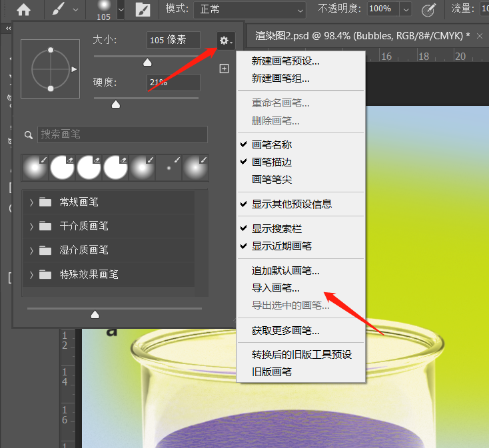
Task: Select the 常规画笔 folder row
Action: pyautogui.click(x=109, y=202)
